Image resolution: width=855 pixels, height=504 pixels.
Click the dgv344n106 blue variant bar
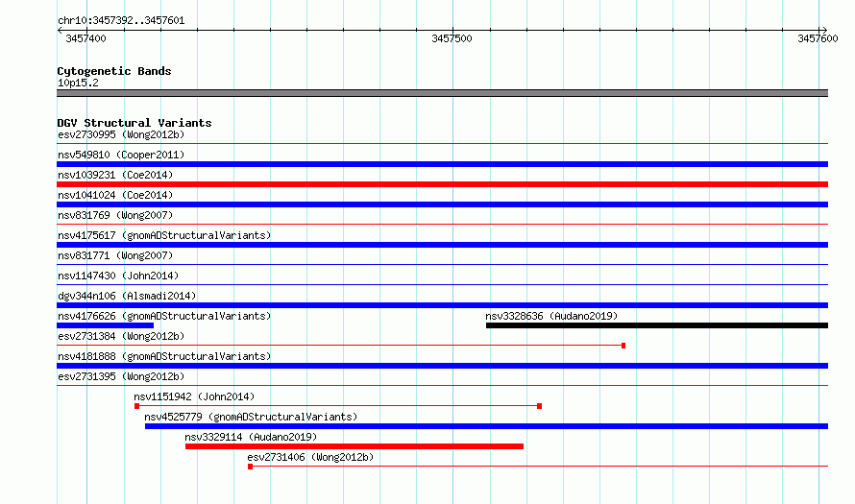click(x=442, y=305)
